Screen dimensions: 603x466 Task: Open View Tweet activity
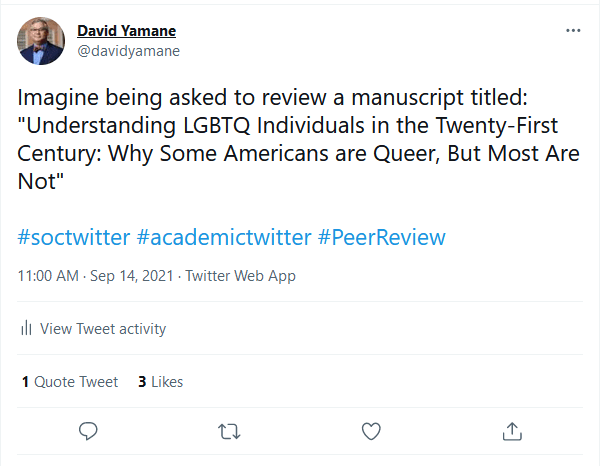103,329
